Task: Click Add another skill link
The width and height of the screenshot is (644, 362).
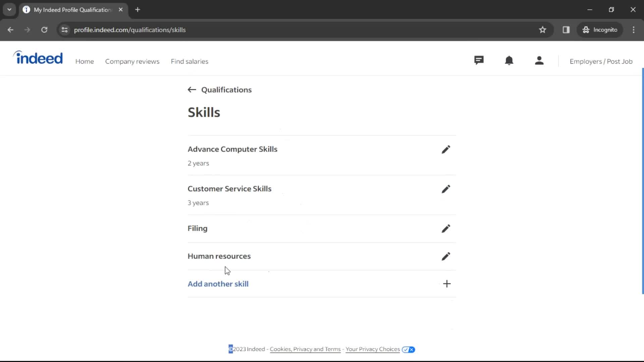Action: point(218,283)
